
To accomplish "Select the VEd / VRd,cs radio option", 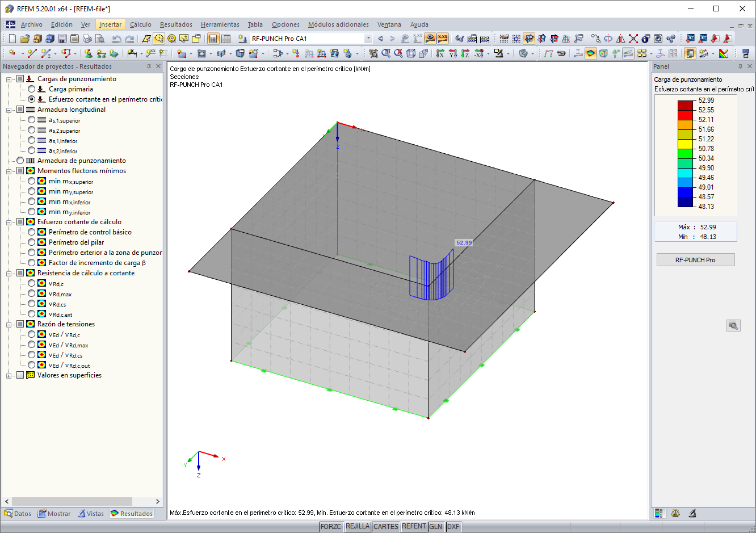I will [31, 355].
